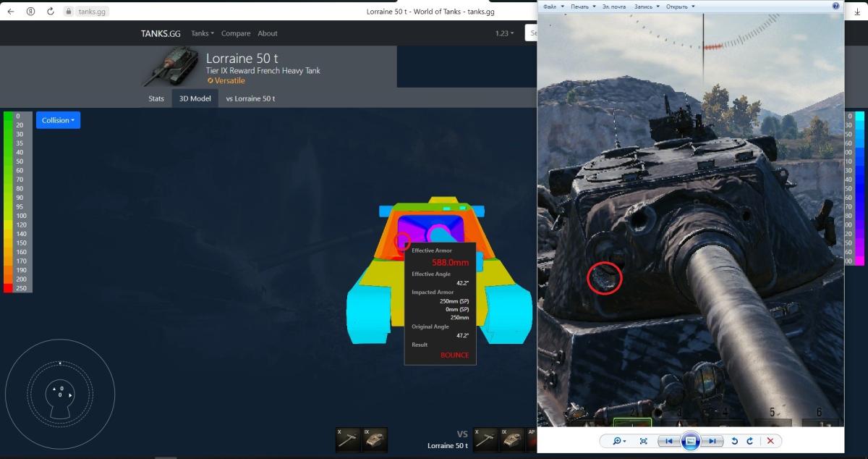The height and width of the screenshot is (459, 868).
Task: Open the TANKS.GG home logo link
Action: [161, 33]
